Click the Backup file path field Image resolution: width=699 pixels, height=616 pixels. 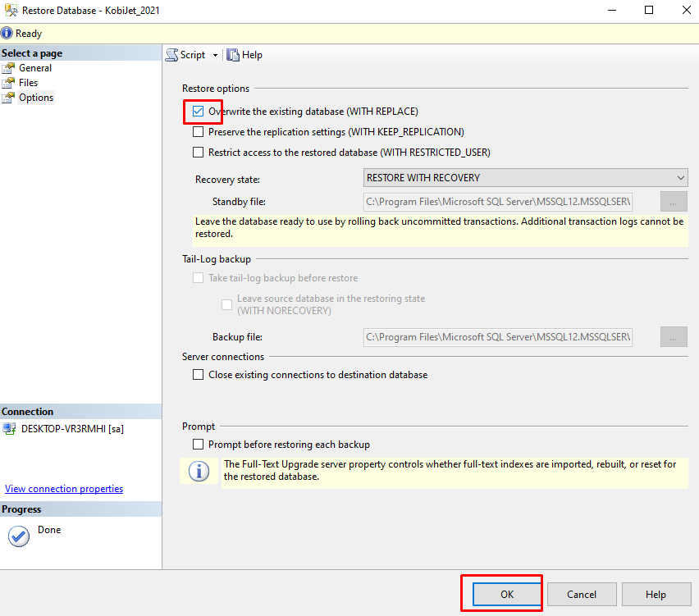[497, 337]
